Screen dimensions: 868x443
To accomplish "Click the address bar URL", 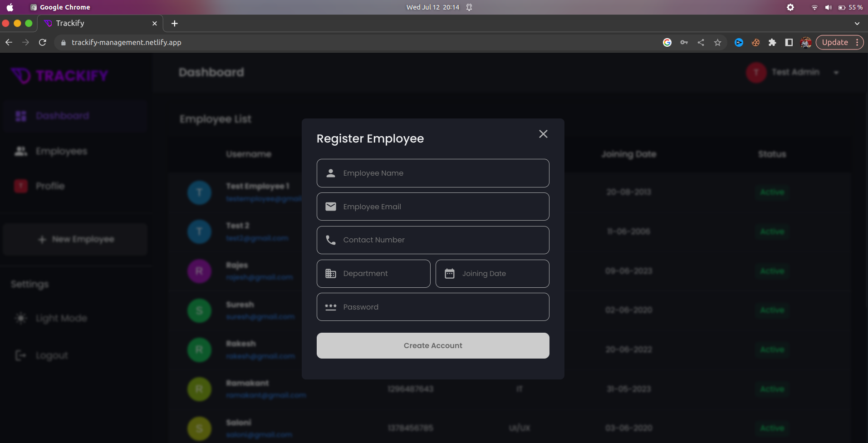I will pos(127,42).
